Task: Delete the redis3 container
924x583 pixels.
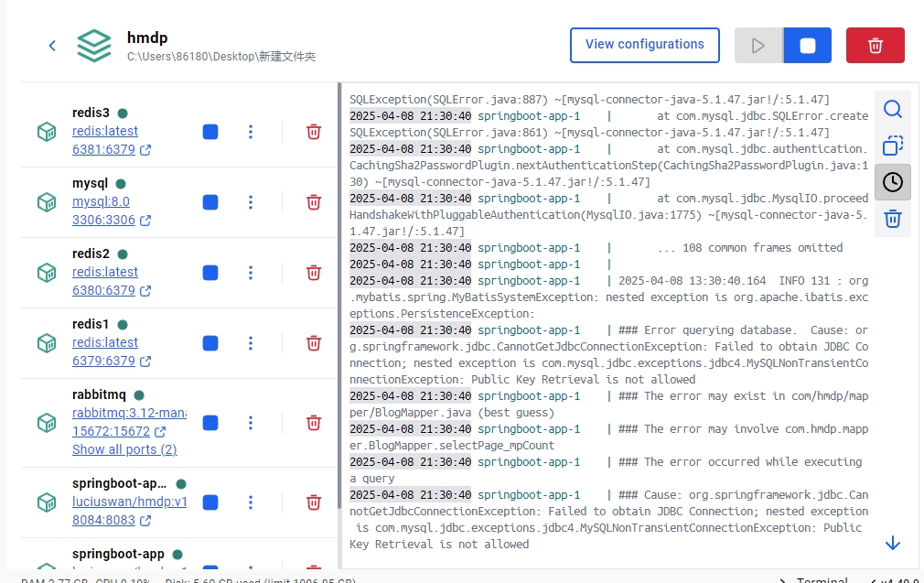Action: click(314, 132)
